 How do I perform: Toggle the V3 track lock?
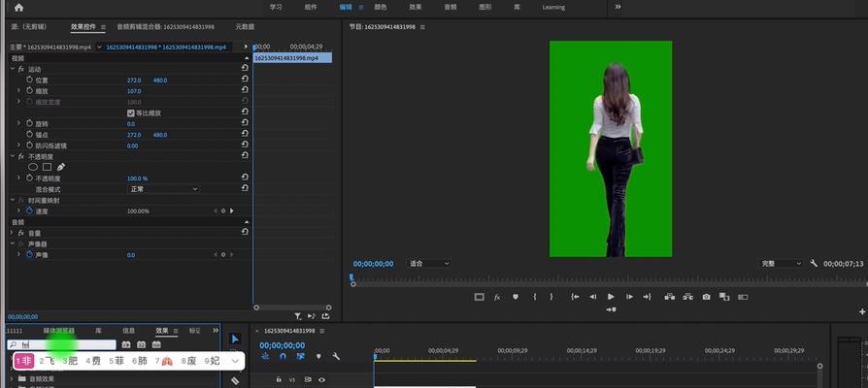(279, 379)
